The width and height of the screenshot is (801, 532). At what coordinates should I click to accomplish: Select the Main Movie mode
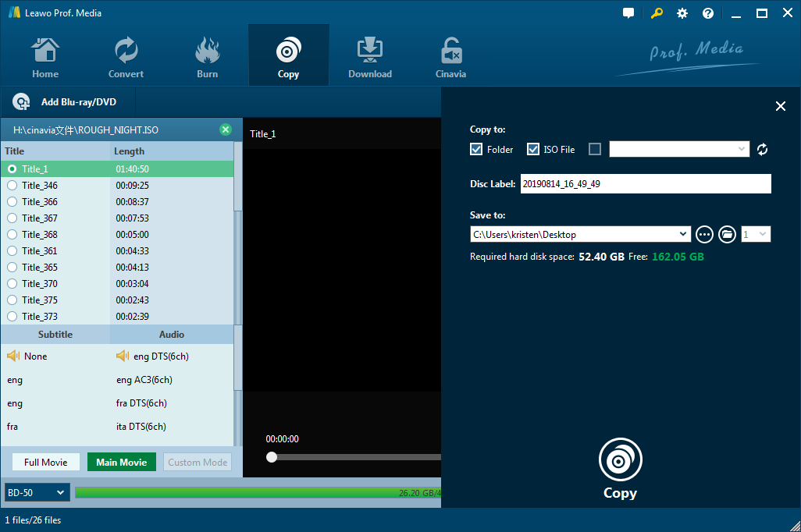pyautogui.click(x=121, y=462)
